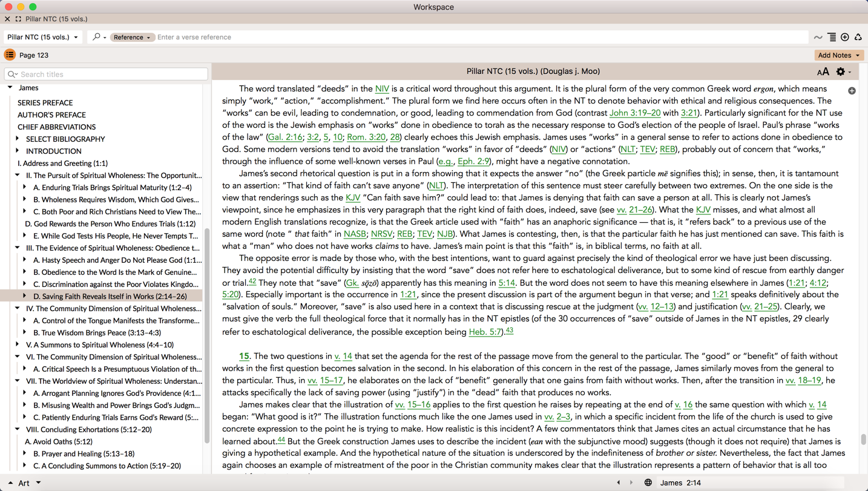
Task: Click the gray plus at the pane's right edge
Action: tap(852, 91)
